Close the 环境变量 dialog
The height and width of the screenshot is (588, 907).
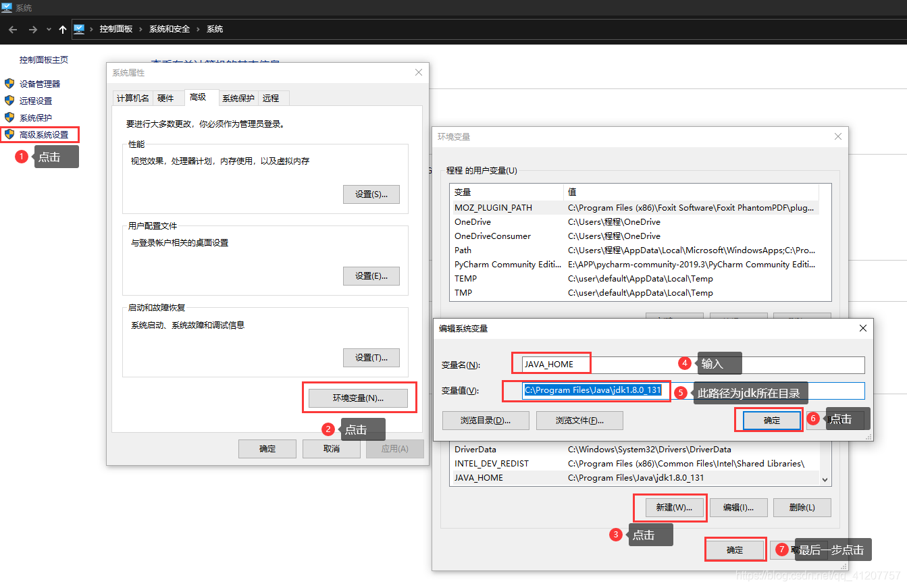click(838, 136)
